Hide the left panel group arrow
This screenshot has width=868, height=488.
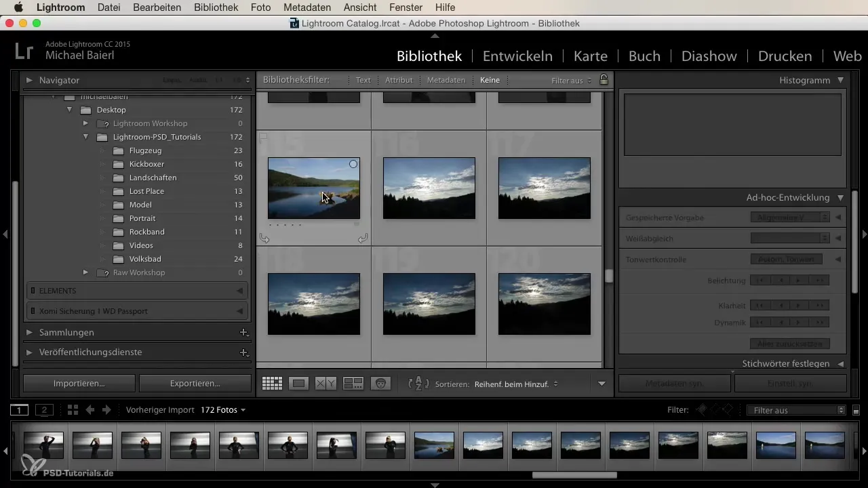5,234
